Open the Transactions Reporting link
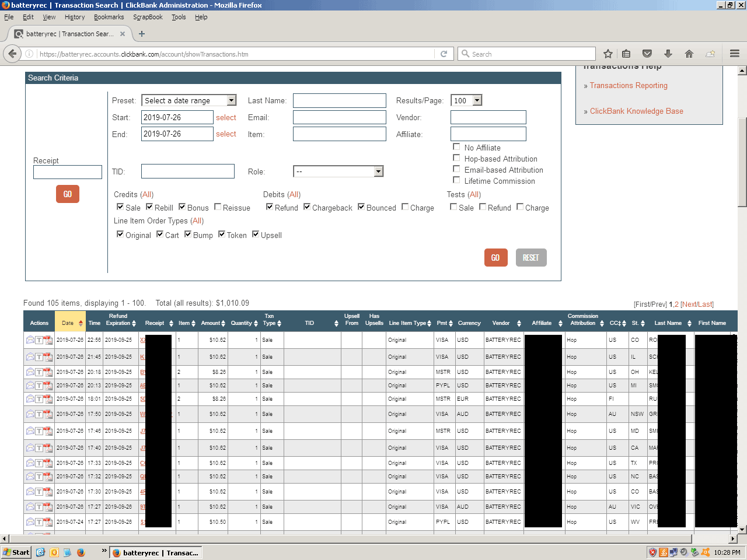Image resolution: width=747 pixels, height=560 pixels. [629, 86]
